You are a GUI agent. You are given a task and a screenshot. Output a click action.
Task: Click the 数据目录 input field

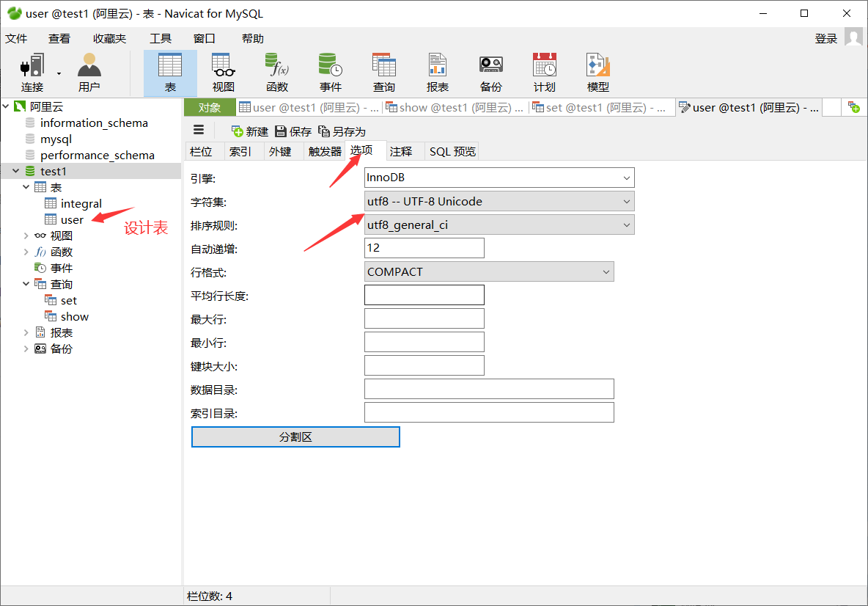click(x=490, y=389)
